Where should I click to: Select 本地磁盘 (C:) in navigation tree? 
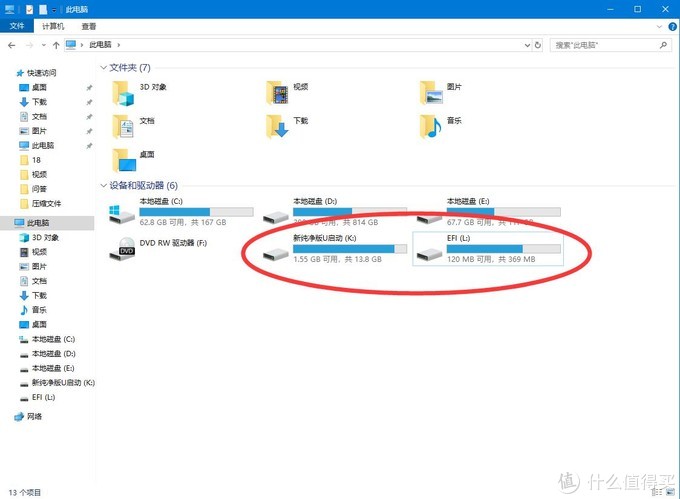click(x=47, y=339)
